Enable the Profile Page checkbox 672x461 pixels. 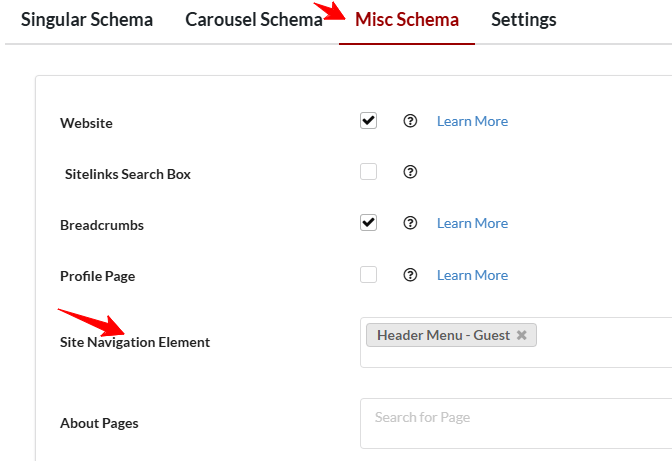click(369, 275)
